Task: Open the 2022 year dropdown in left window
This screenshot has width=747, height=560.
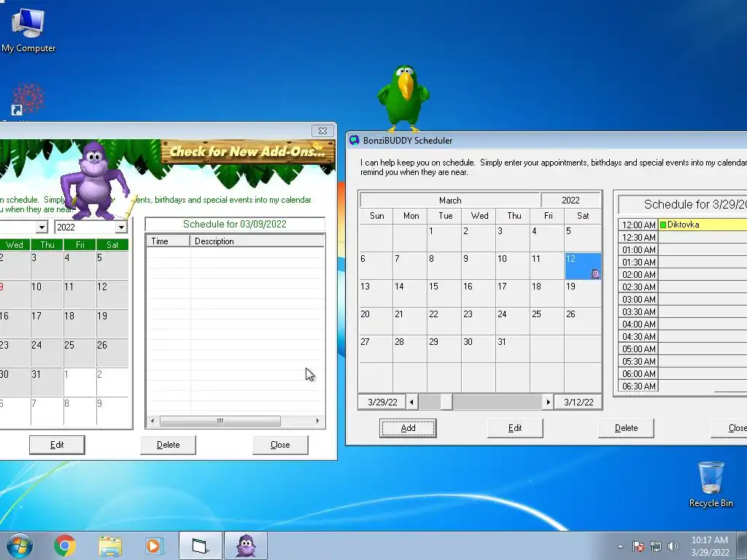Action: click(121, 227)
